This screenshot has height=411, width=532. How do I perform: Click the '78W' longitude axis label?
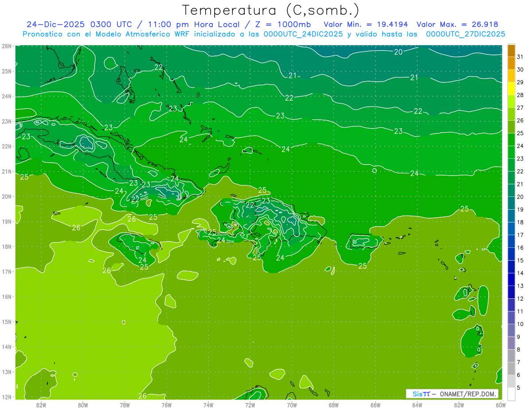(x=125, y=405)
